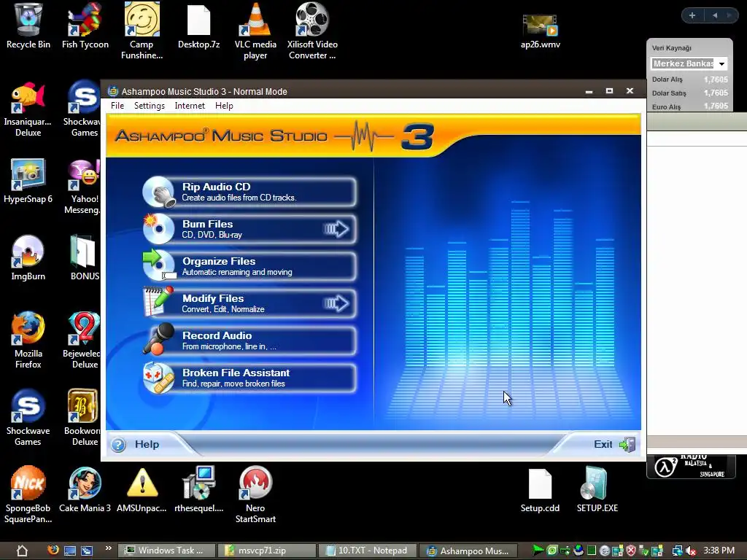Click the Euro Alış rate row
Image resolution: width=747 pixels, height=560 pixels.
click(x=690, y=106)
